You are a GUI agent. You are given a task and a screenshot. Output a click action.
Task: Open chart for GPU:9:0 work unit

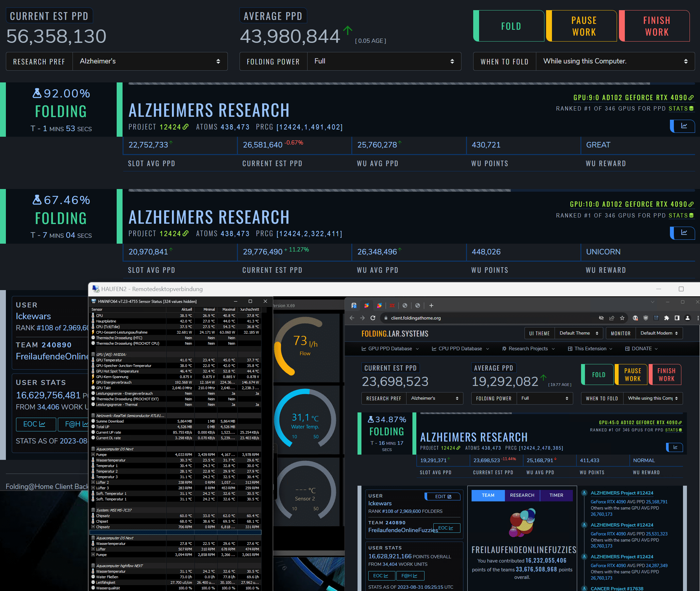[683, 126]
